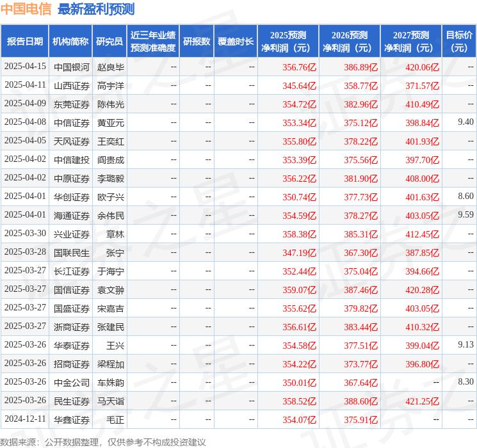
Task: Click the 机构简称 column header
Action: point(70,42)
